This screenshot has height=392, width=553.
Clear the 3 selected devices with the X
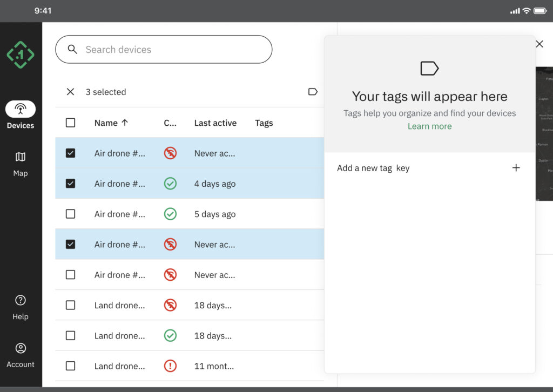[70, 92]
